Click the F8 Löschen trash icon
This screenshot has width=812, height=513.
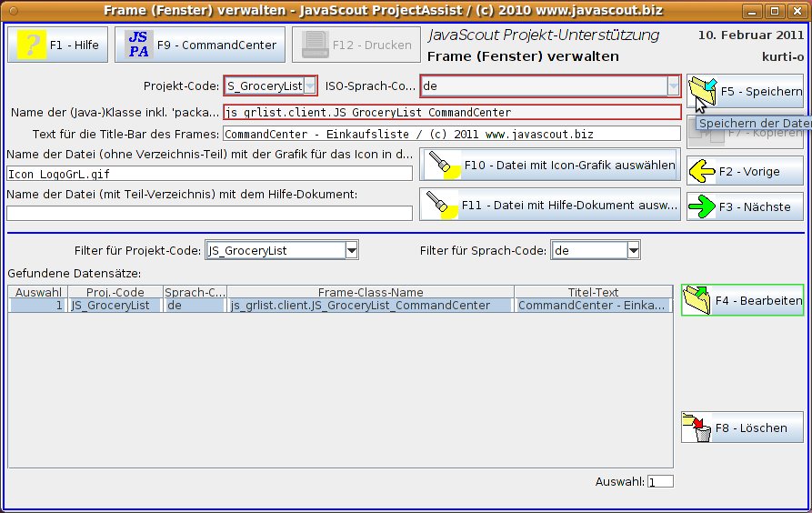click(697, 427)
